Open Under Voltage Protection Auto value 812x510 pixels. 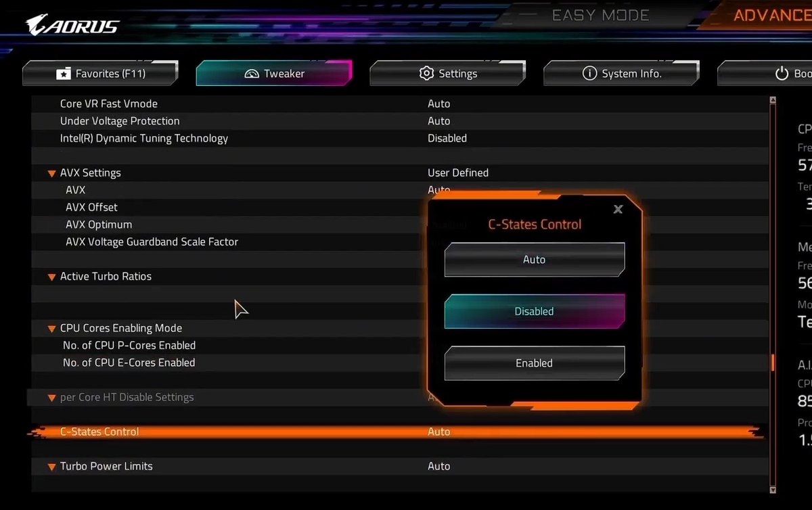pyautogui.click(x=438, y=121)
